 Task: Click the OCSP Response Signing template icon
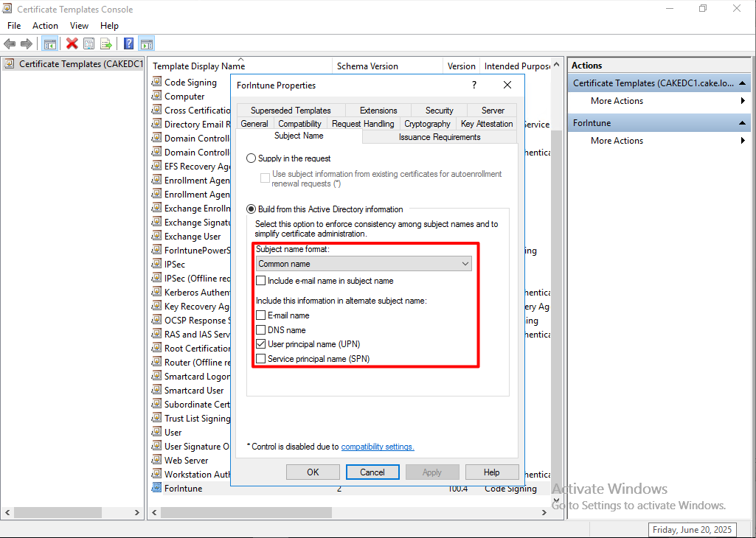click(156, 320)
